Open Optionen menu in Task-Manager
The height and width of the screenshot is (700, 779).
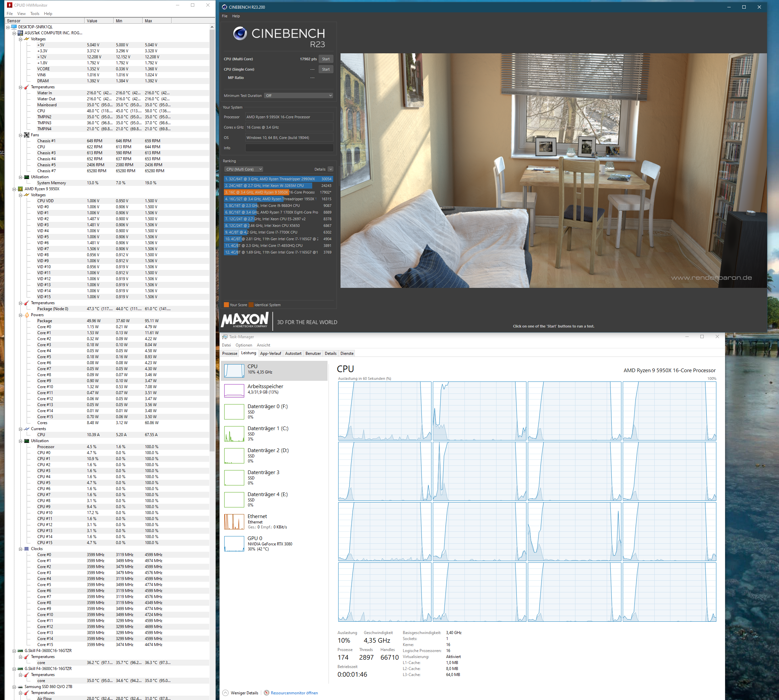click(244, 345)
